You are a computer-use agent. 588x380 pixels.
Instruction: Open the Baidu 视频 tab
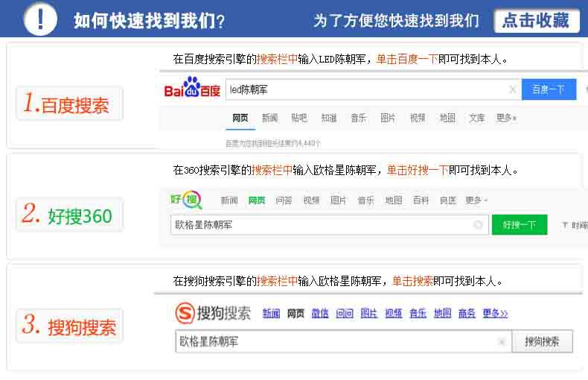pyautogui.click(x=418, y=118)
